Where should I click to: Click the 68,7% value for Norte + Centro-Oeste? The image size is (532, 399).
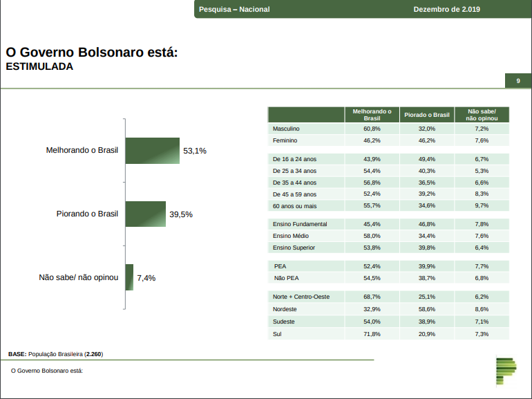(x=372, y=297)
